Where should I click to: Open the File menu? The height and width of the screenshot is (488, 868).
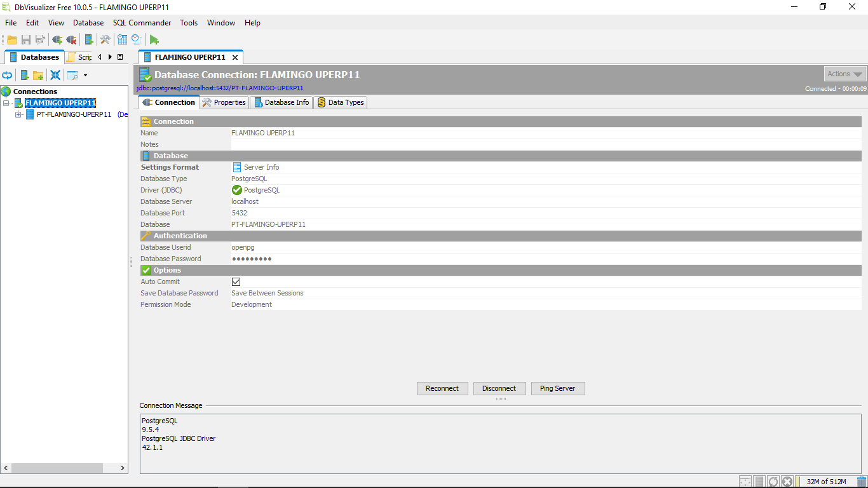click(11, 22)
